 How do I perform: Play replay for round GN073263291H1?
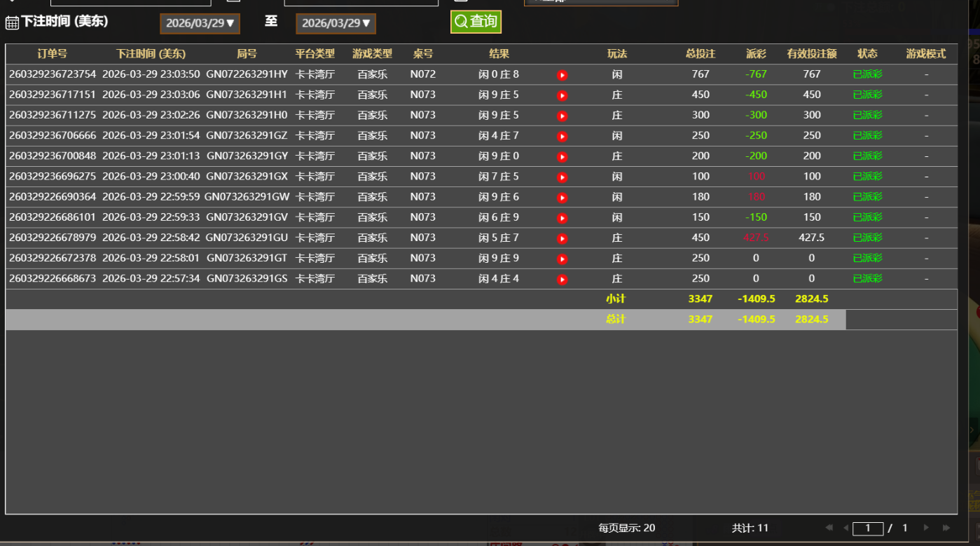coord(562,95)
